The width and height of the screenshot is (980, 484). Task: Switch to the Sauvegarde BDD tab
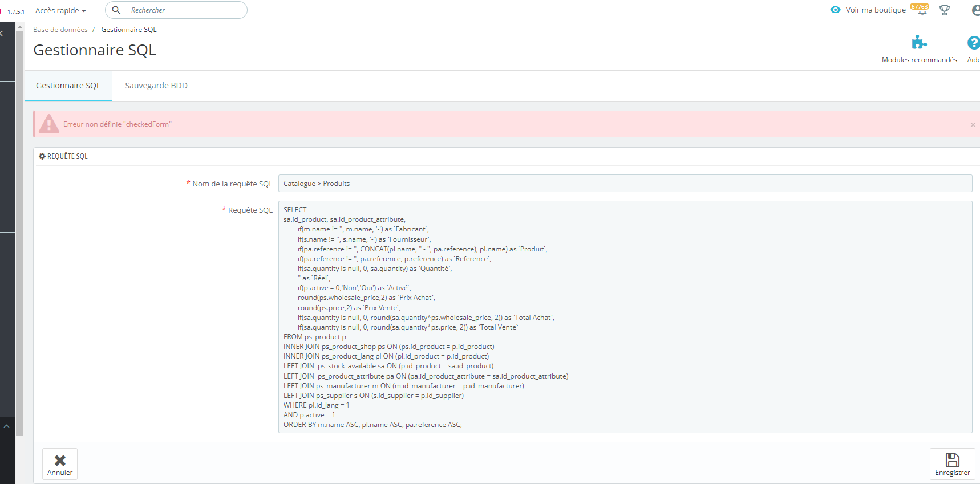[156, 86]
